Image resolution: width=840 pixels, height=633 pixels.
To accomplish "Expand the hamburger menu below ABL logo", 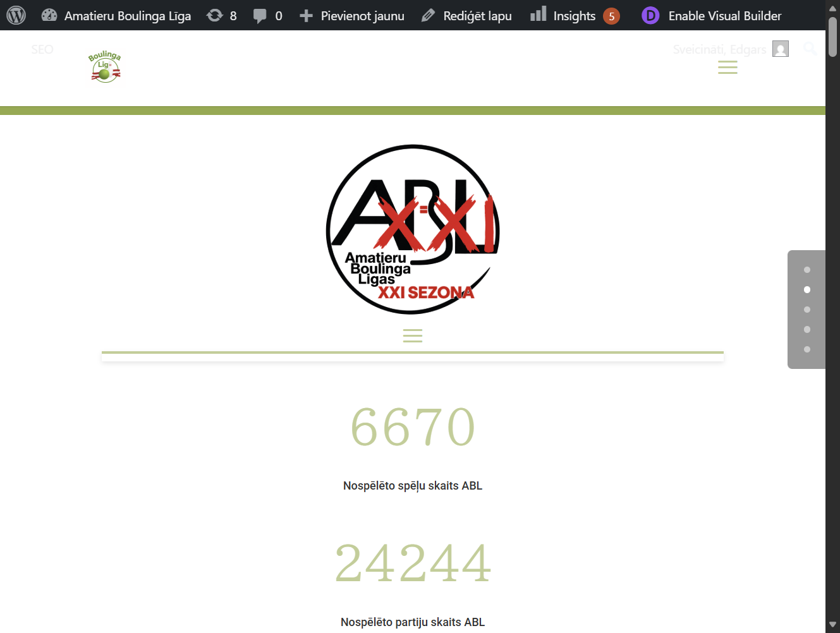I will [x=413, y=335].
